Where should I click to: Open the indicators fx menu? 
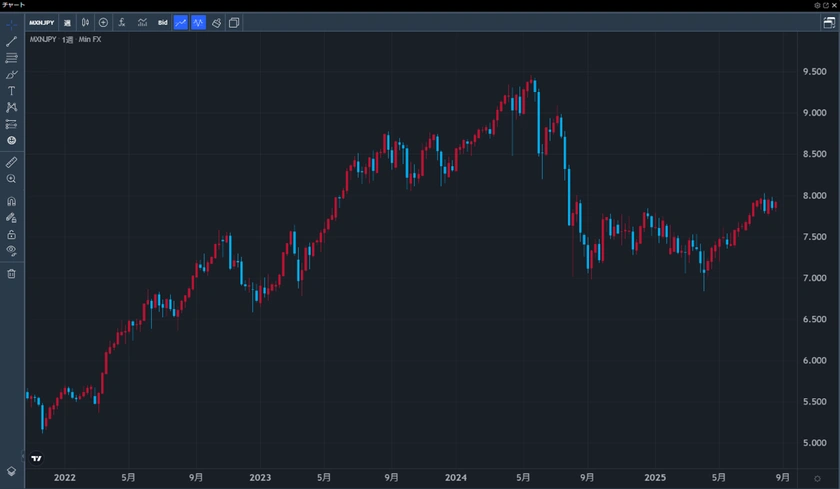(x=121, y=22)
